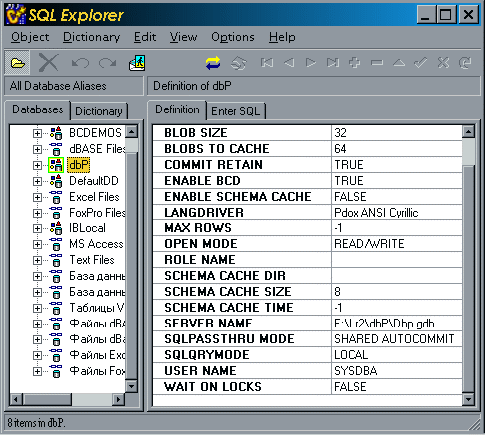Click the SQLPASSTHRU MODE value SHARED AUTOCOMMIT
The image size is (486, 436).
pyautogui.click(x=397, y=339)
